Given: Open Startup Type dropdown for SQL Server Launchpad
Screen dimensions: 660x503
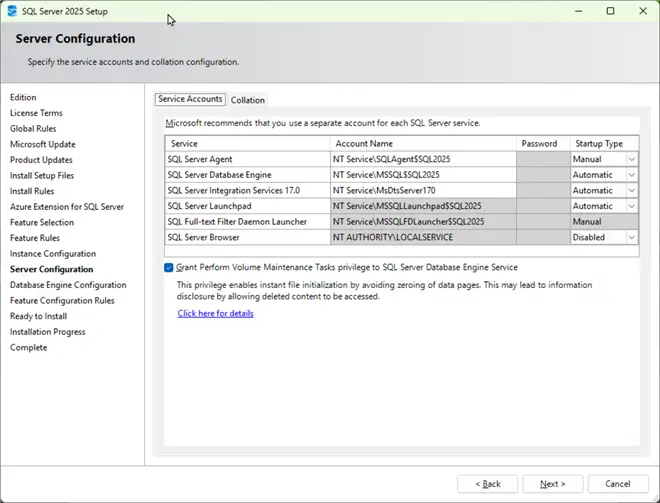Looking at the screenshot, I should coord(631,206).
